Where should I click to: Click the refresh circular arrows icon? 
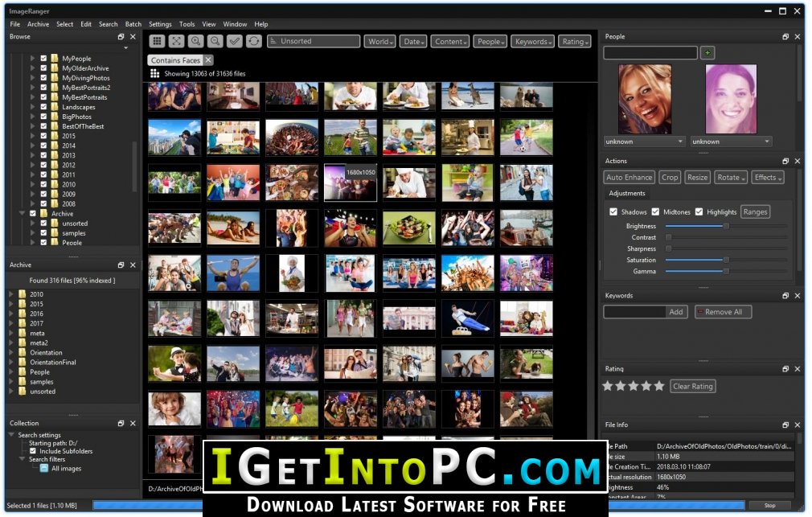coord(254,41)
